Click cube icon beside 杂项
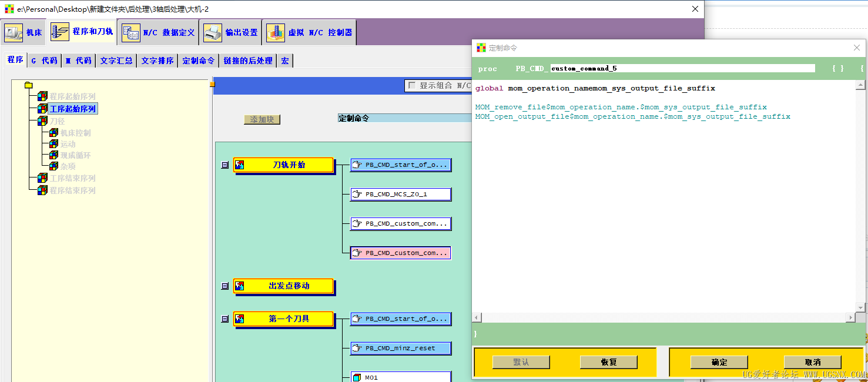The width and height of the screenshot is (868, 382). 53,166
